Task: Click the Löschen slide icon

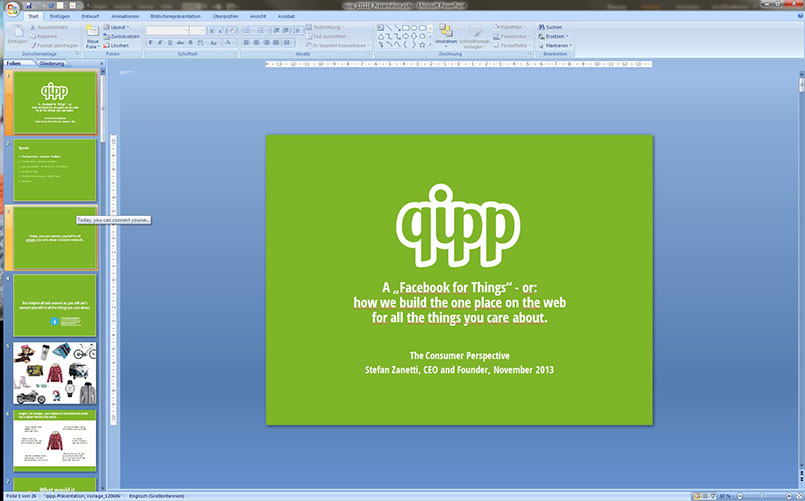Action: pyautogui.click(x=116, y=46)
